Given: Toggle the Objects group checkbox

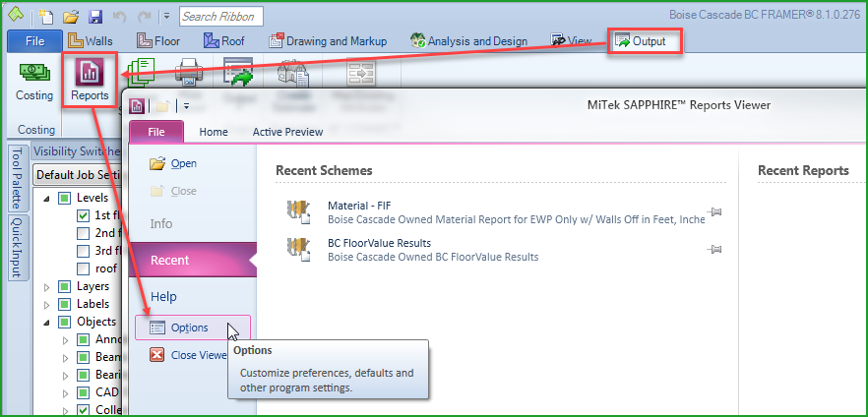Looking at the screenshot, I should click(x=64, y=322).
